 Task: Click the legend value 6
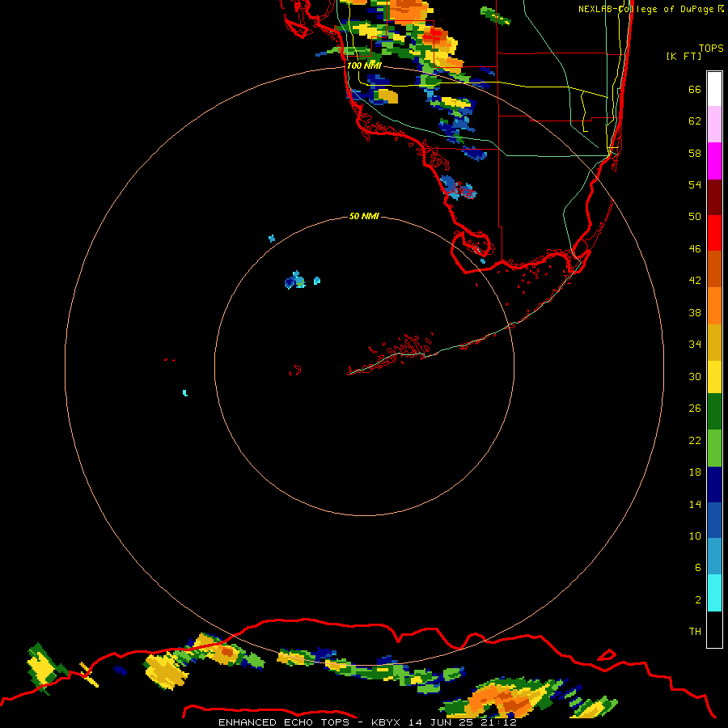pyautogui.click(x=697, y=567)
